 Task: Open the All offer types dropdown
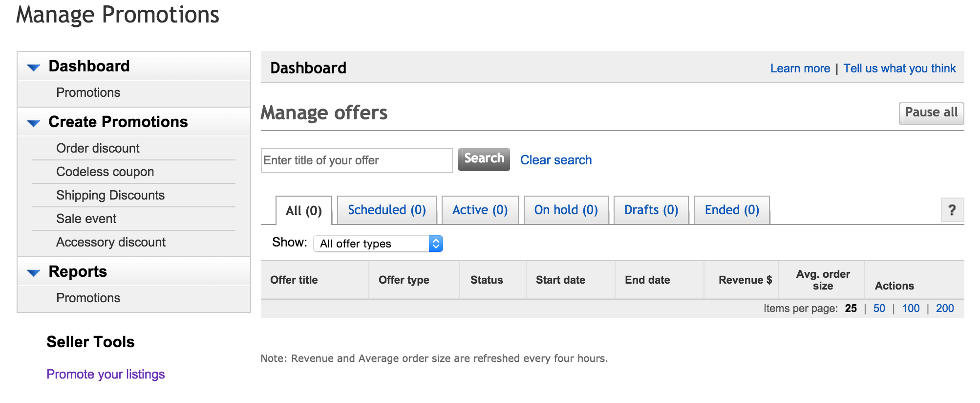[378, 244]
